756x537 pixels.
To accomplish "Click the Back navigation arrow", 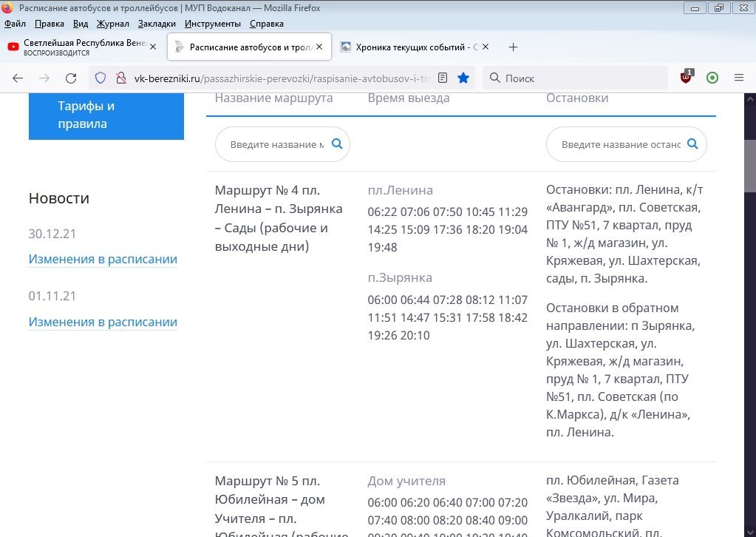I will 18,78.
